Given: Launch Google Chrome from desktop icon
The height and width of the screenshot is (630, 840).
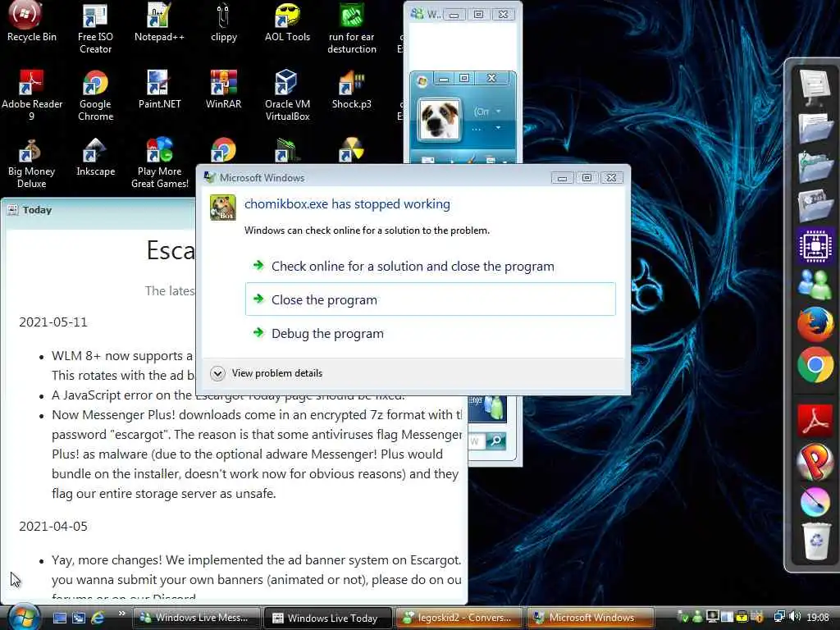Looking at the screenshot, I should click(95, 95).
